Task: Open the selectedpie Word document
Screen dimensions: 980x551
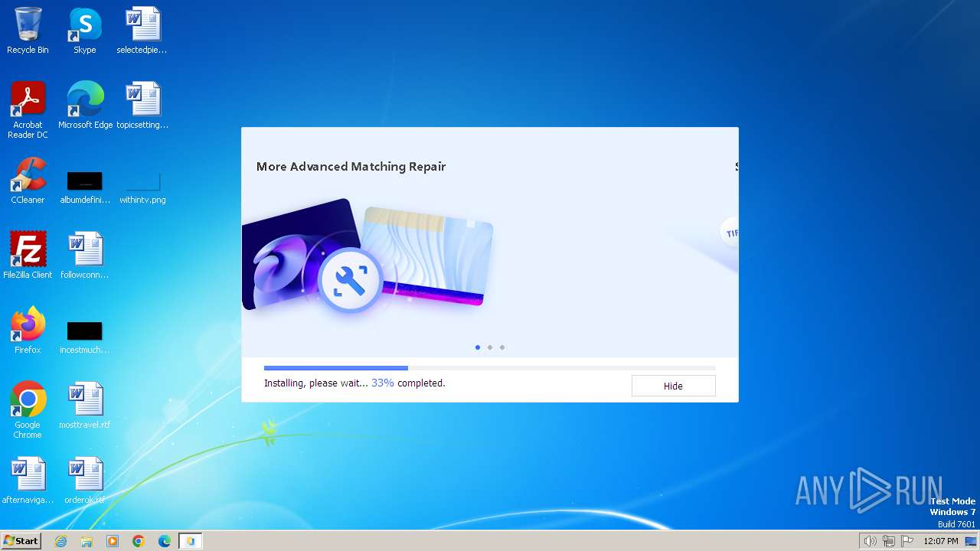Action: click(x=142, y=31)
